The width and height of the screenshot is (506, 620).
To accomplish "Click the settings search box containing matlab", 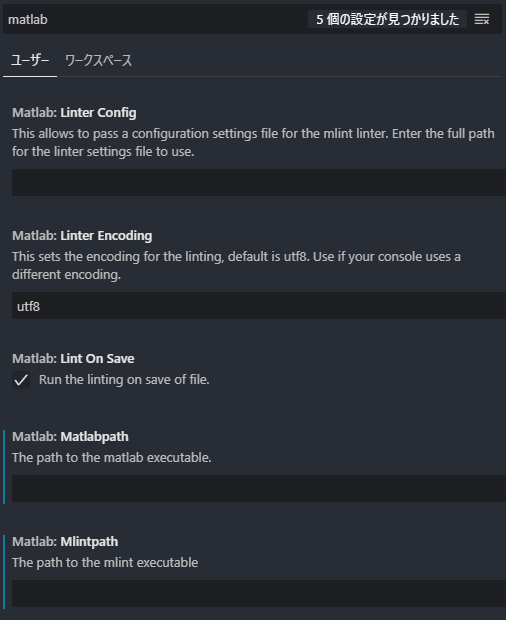I will click(x=154, y=19).
